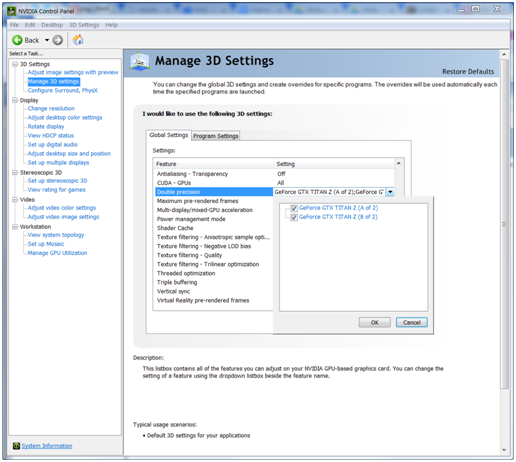Click the main page scroll-down arrow
The height and width of the screenshot is (462, 516).
point(504,450)
